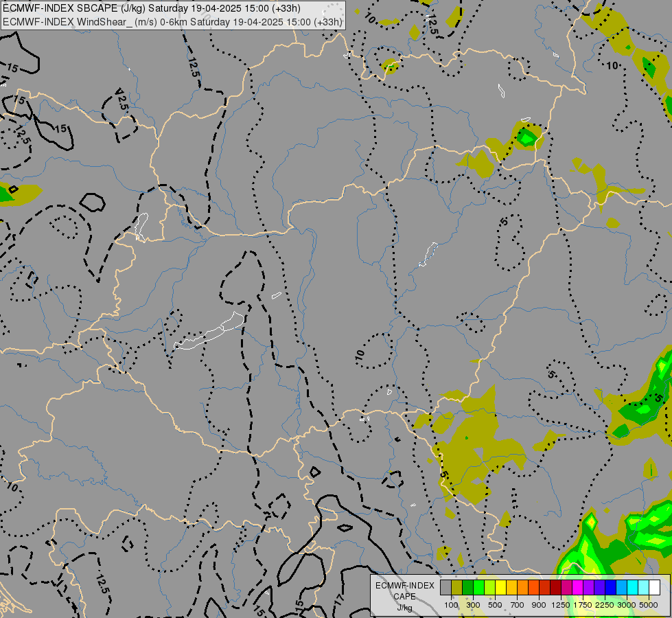Screen dimensions: 672x618
Task: Select the orange-red swatch left of the 900 tick
Action: coord(533,588)
